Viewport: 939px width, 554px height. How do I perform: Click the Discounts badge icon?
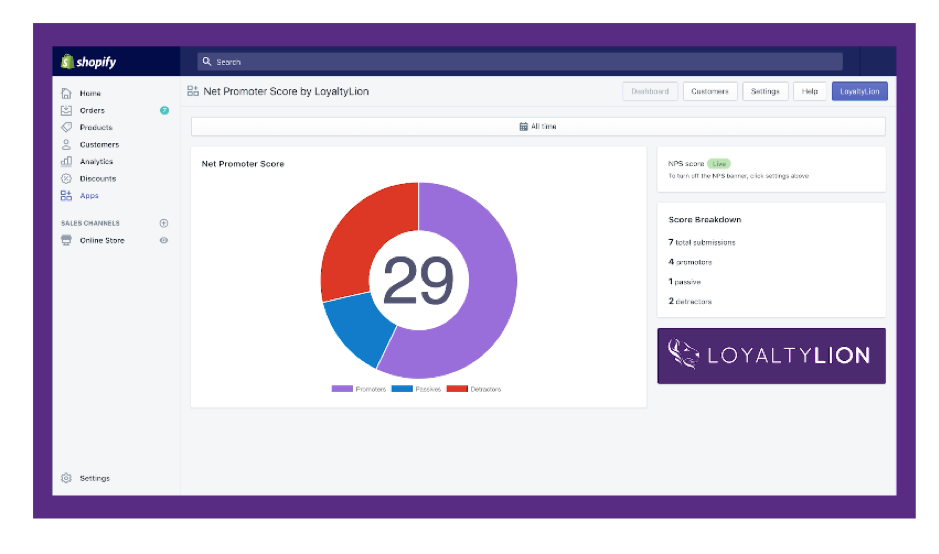66,178
